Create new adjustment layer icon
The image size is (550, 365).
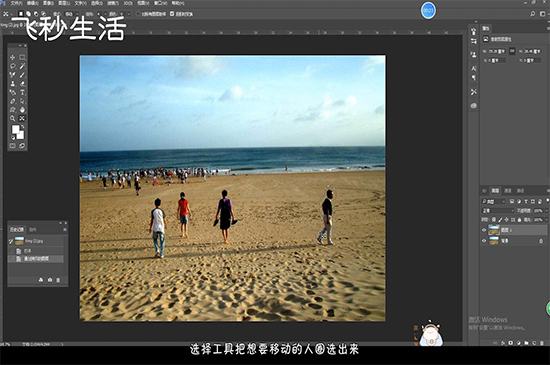(519, 343)
